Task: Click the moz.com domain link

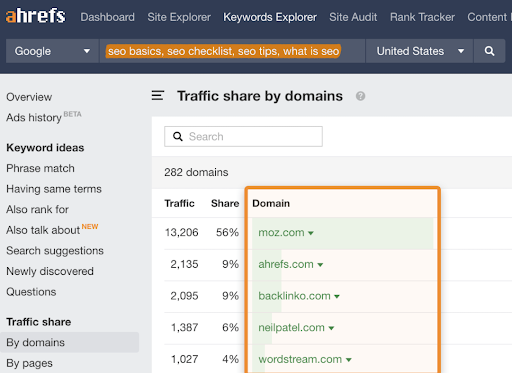Action: coord(281,232)
